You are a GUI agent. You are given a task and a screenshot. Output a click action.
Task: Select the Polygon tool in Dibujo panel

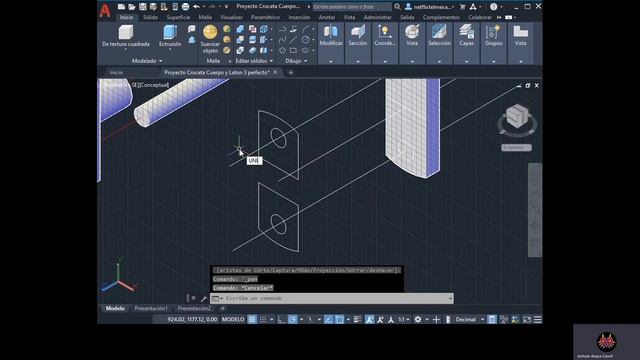(x=282, y=50)
